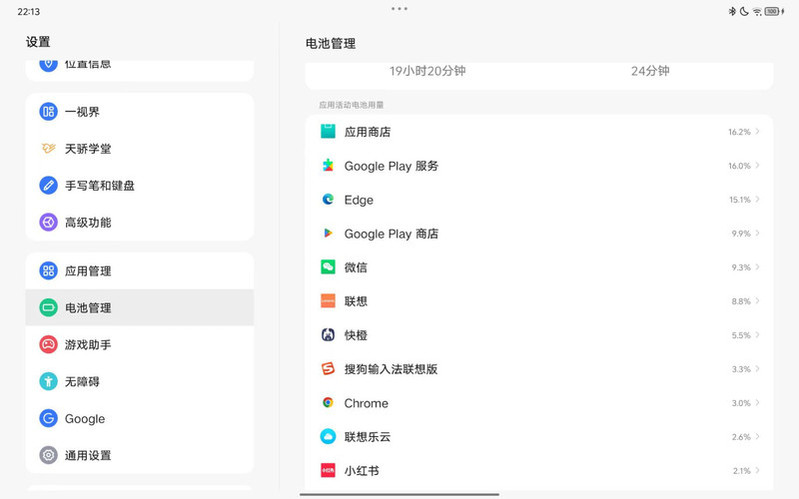Open the 一视界 icon in settings sidebar
Viewport: 799px width, 499px height.
click(48, 112)
